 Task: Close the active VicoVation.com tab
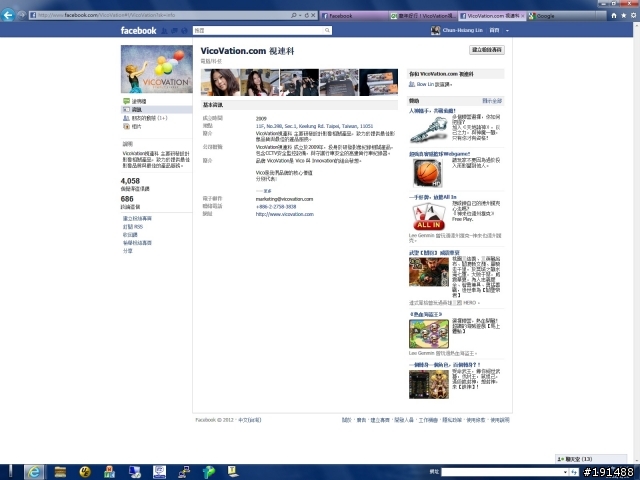tap(523, 16)
